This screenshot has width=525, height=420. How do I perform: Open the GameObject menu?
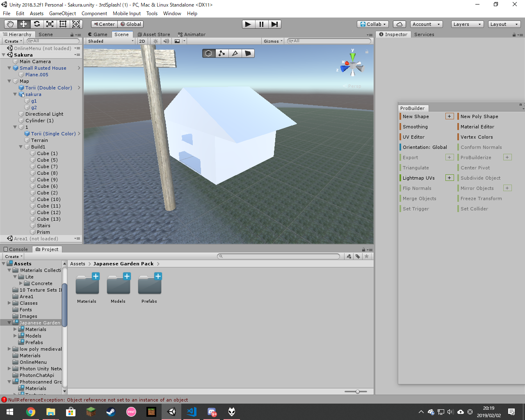click(x=62, y=14)
